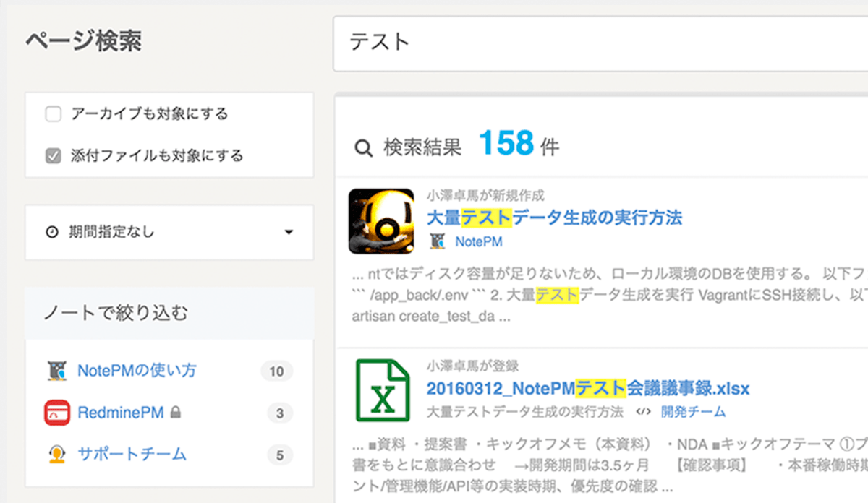Click the small NotePM icon under first result

click(436, 241)
